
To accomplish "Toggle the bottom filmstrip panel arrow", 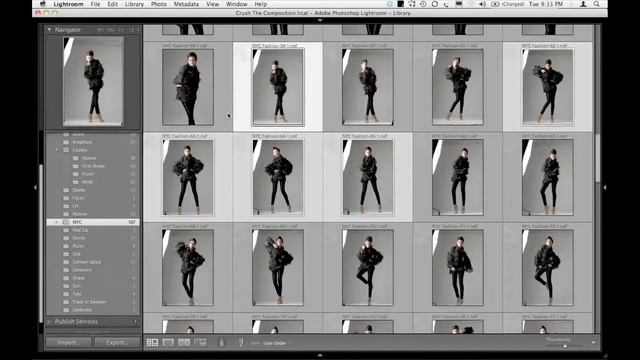I will coord(320,355).
